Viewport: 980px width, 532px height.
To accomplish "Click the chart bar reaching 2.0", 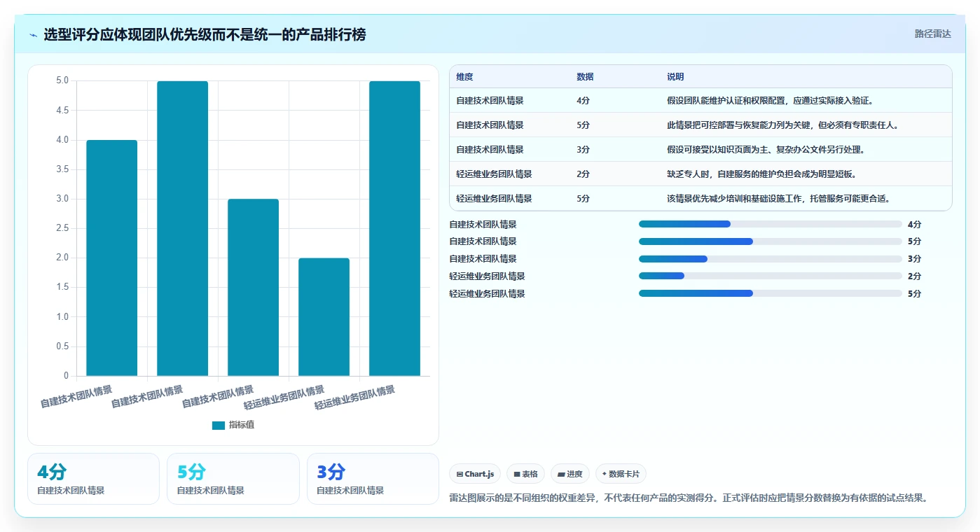I will 324,317.
